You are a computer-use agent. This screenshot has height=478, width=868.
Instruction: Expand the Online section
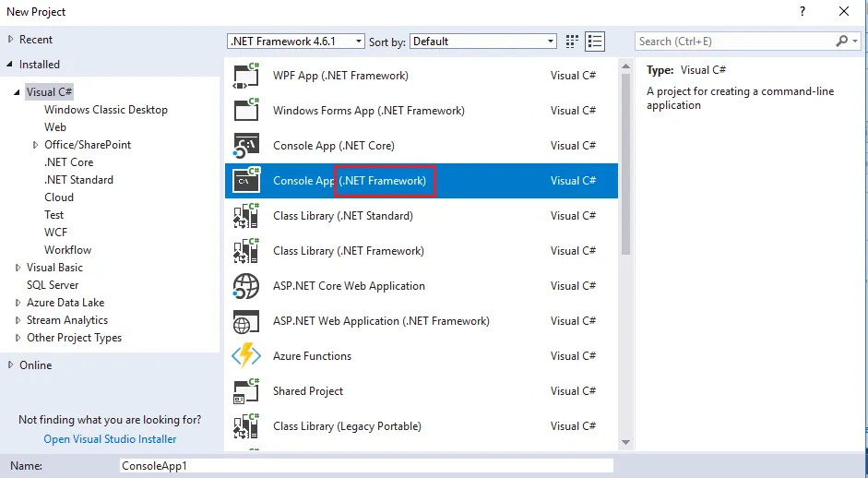(10, 365)
